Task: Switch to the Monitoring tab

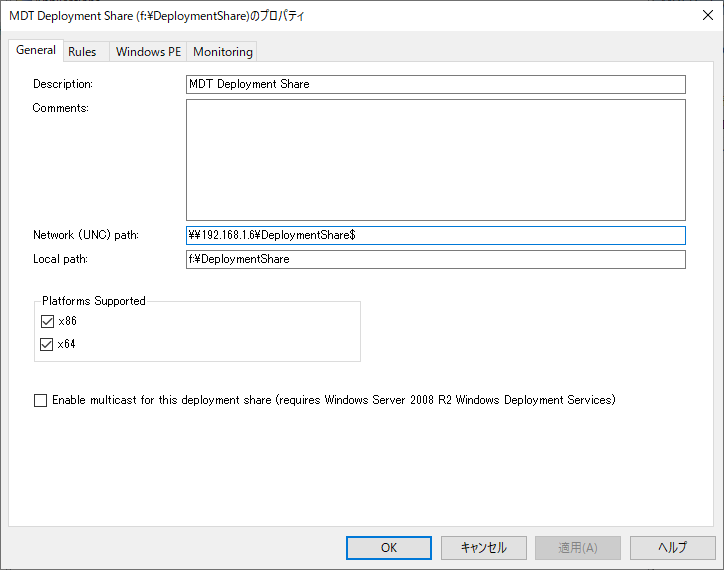Action: click(x=223, y=52)
